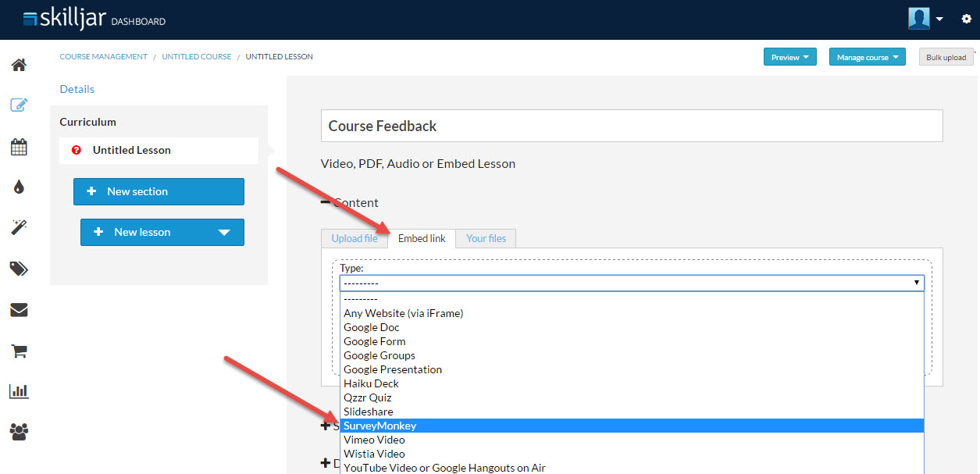Select Google Doc option
The height and width of the screenshot is (474, 980).
(632, 327)
